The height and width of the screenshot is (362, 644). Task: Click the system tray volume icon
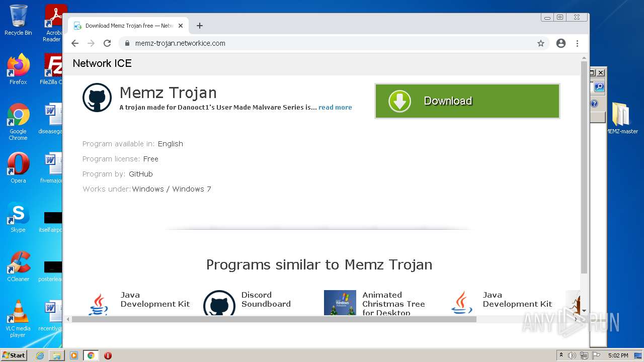572,355
